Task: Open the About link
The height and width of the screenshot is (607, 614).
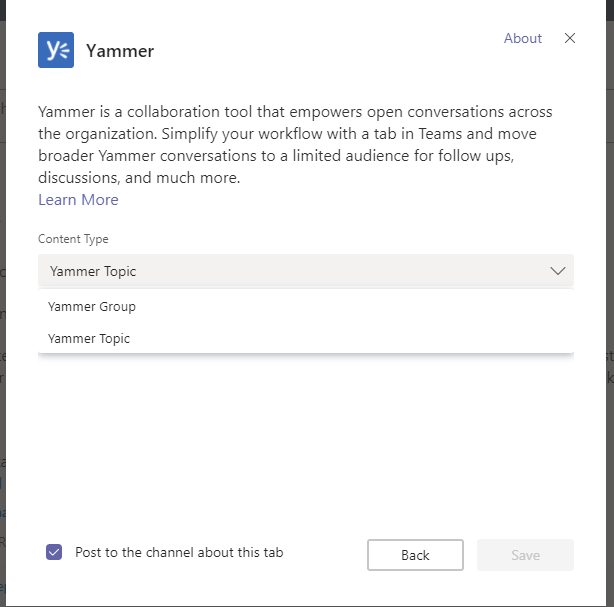Action: [x=522, y=38]
